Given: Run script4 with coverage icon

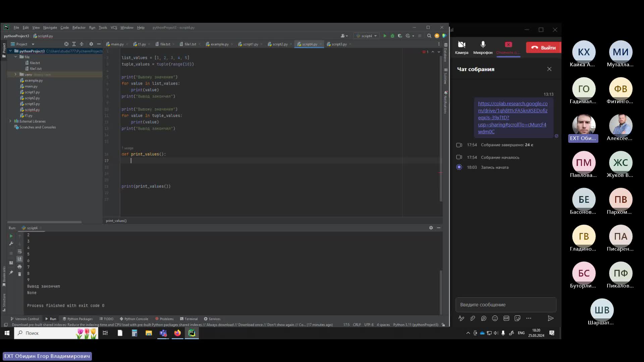Looking at the screenshot, I should [x=400, y=36].
